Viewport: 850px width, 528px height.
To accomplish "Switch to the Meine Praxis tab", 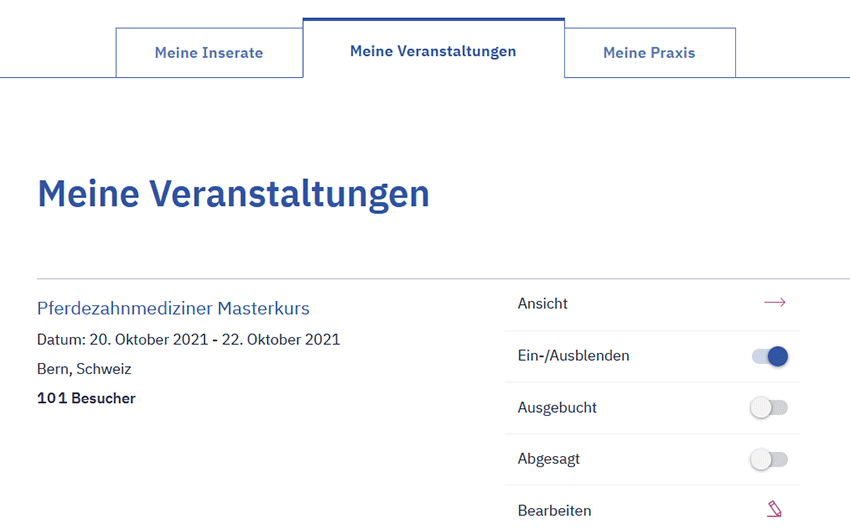I will [649, 53].
